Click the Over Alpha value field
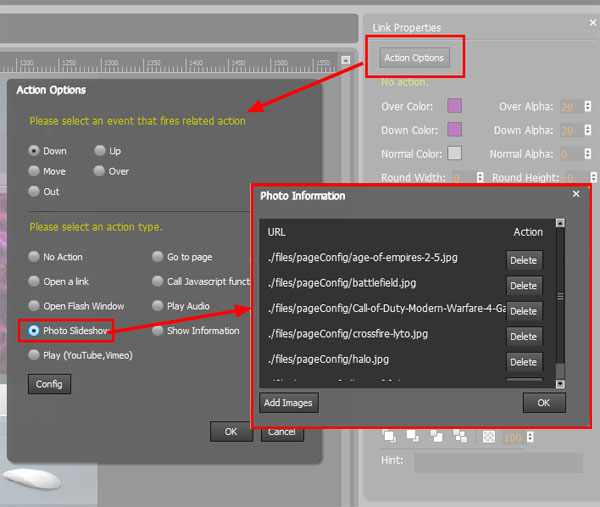 [x=571, y=107]
